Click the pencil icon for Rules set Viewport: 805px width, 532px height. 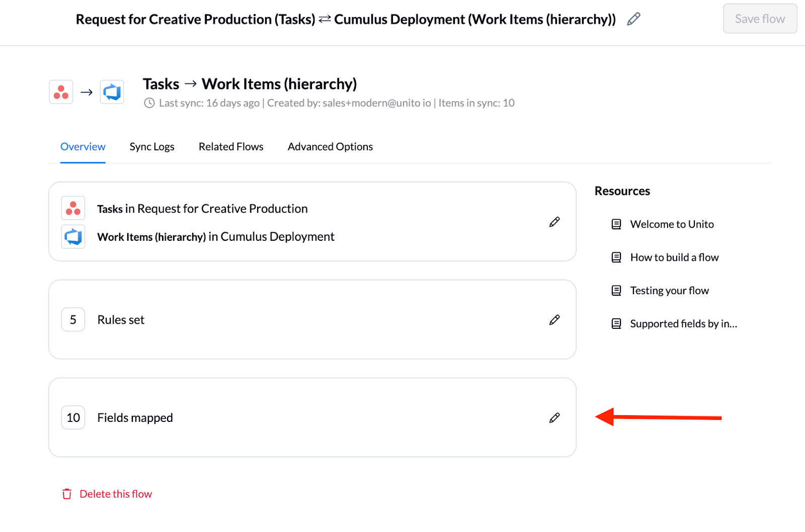click(x=554, y=320)
